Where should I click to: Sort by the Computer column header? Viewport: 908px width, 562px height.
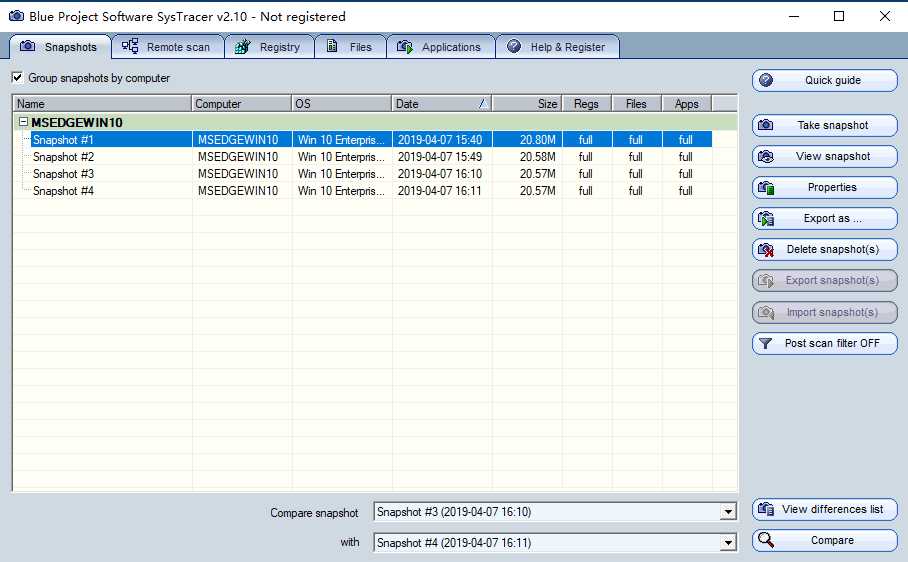point(241,104)
